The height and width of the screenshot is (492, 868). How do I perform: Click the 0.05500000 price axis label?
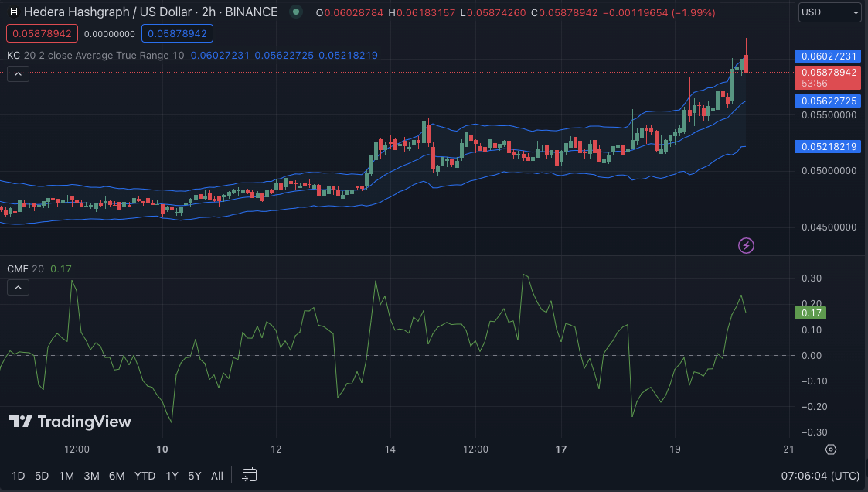829,114
